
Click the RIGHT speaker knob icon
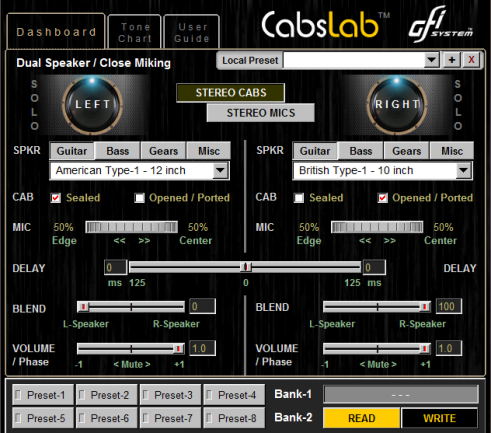coord(397,105)
